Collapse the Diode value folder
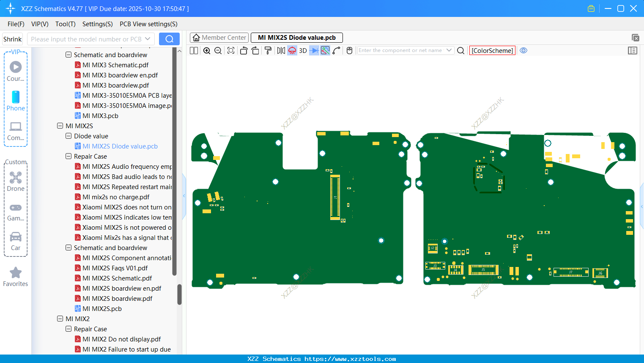This screenshot has width=644, height=363. (69, 136)
